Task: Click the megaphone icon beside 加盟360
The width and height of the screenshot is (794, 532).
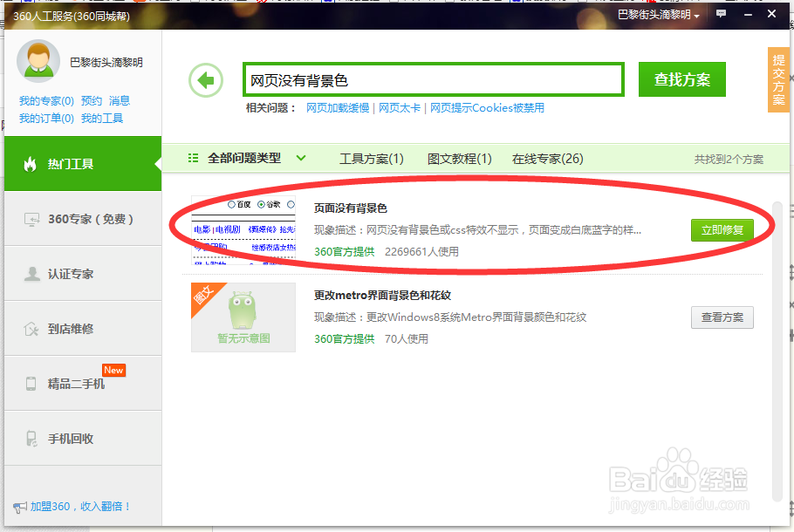Action: tap(20, 507)
